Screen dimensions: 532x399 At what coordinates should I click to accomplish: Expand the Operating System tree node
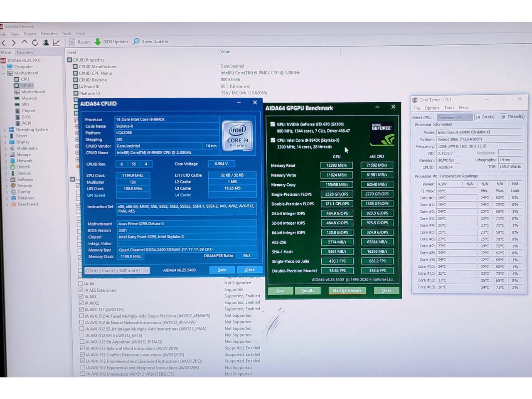tap(5, 130)
